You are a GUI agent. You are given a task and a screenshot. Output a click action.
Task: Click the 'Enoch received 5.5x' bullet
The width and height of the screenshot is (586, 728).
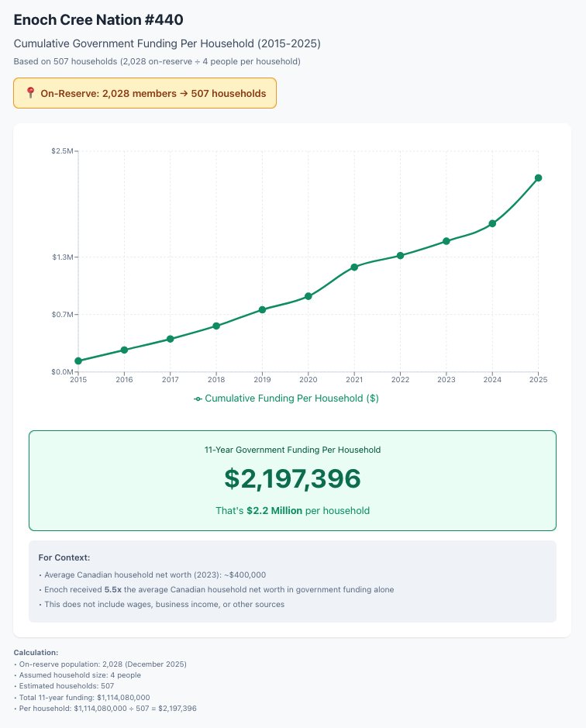(x=216, y=590)
